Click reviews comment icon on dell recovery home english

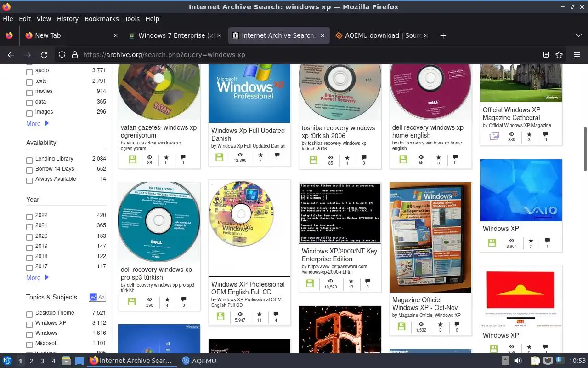[455, 157]
